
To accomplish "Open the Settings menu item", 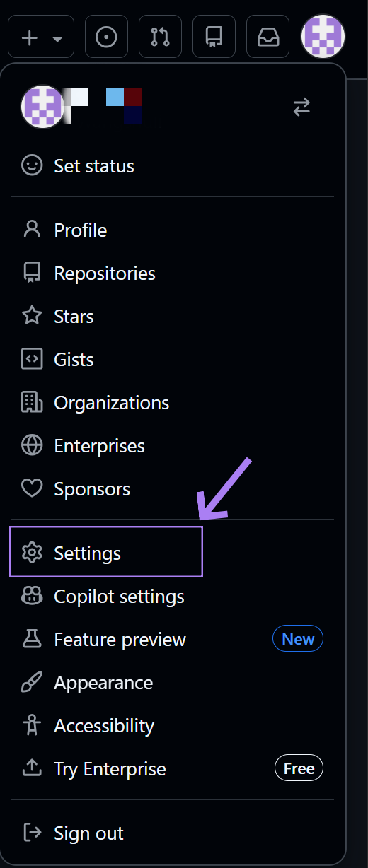I will point(106,552).
